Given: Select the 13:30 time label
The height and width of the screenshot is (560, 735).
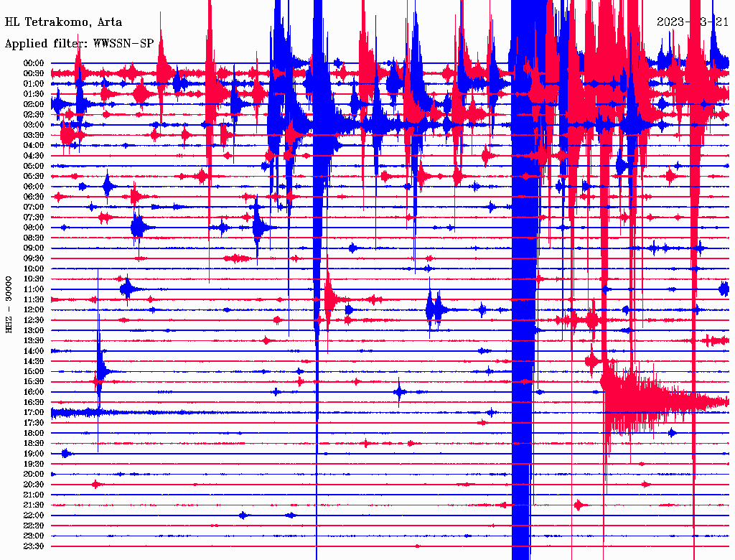Looking at the screenshot, I should (34, 341).
